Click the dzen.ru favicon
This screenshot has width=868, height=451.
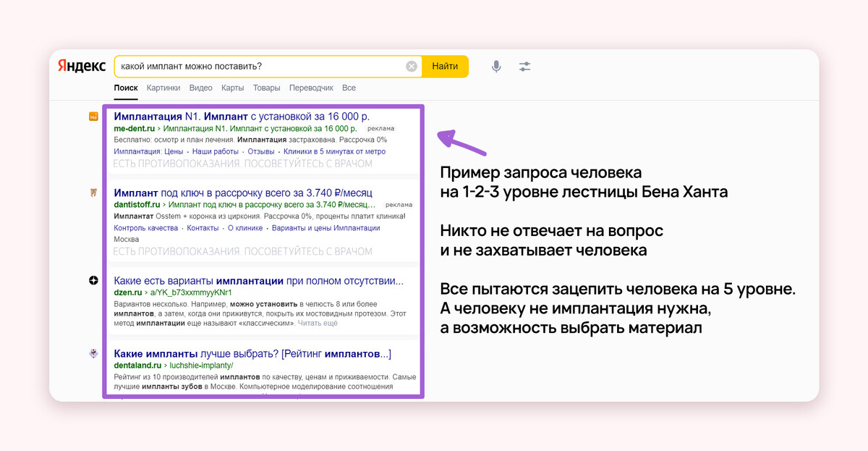coord(93,280)
